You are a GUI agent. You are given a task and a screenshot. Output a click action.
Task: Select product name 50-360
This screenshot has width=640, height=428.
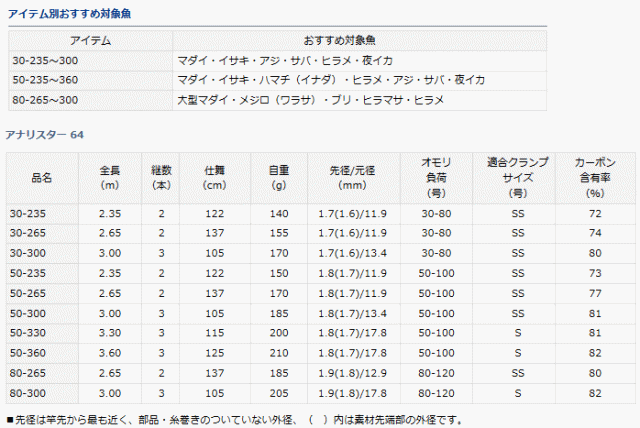pos(28,353)
